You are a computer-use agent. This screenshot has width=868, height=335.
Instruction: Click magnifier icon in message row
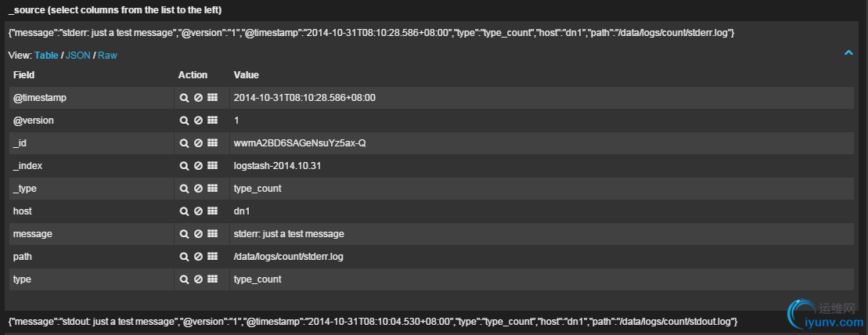pyautogui.click(x=184, y=234)
